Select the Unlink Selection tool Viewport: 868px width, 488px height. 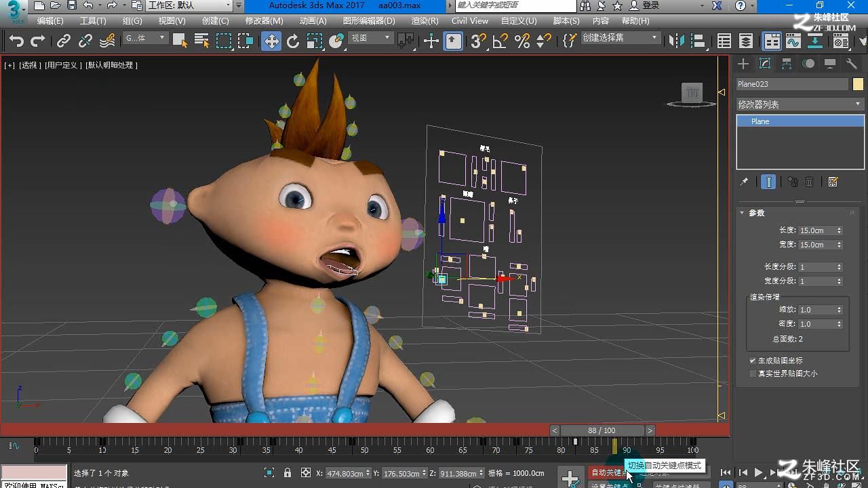(85, 41)
